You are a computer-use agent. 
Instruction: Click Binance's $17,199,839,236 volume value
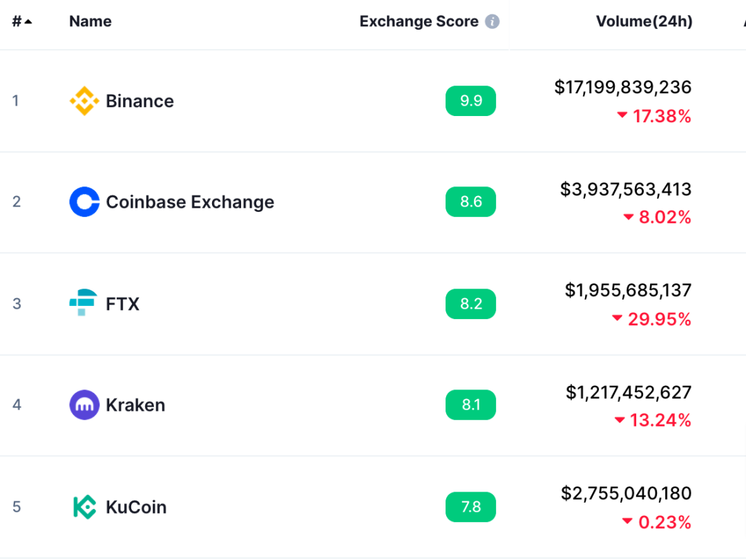[x=622, y=87]
